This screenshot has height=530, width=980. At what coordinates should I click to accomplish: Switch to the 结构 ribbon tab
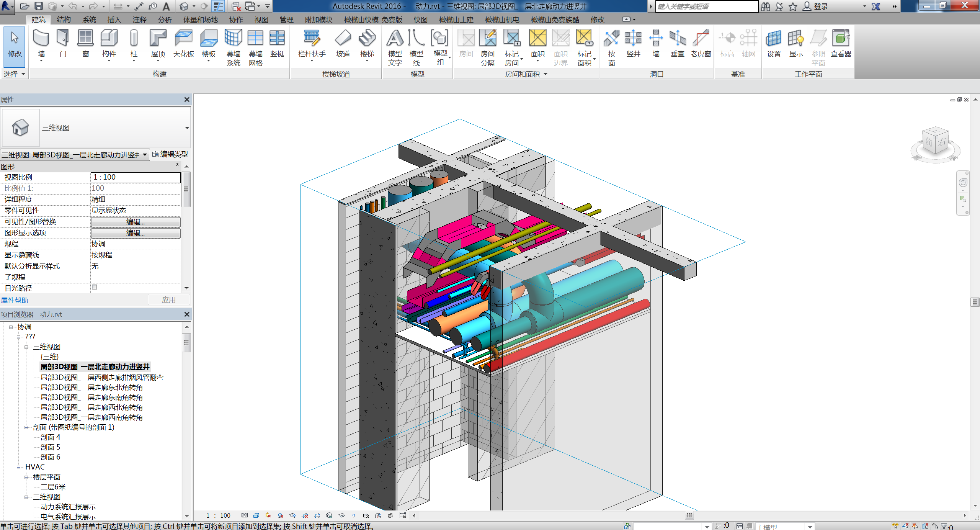(x=64, y=20)
